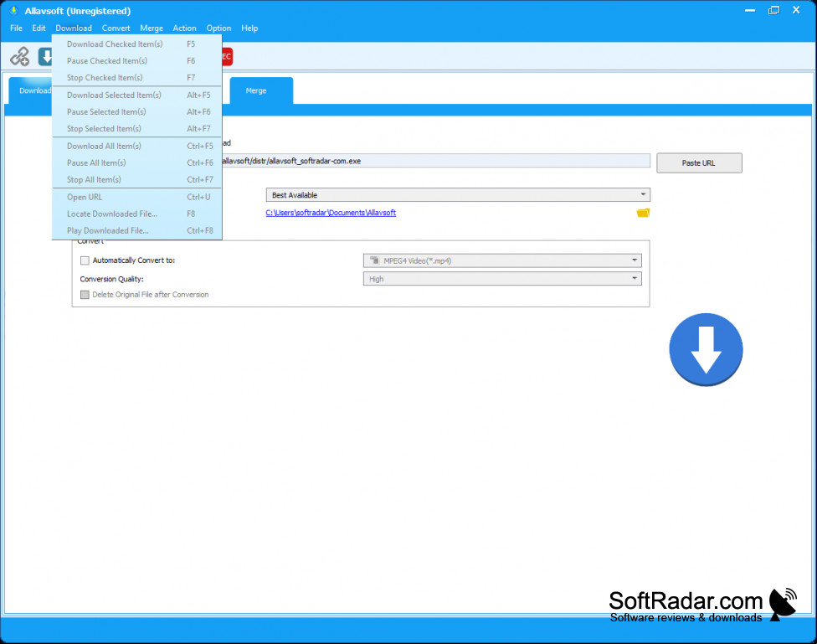The width and height of the screenshot is (817, 644).
Task: Click the Allavsoft app icon in title bar
Action: pyautogui.click(x=13, y=10)
